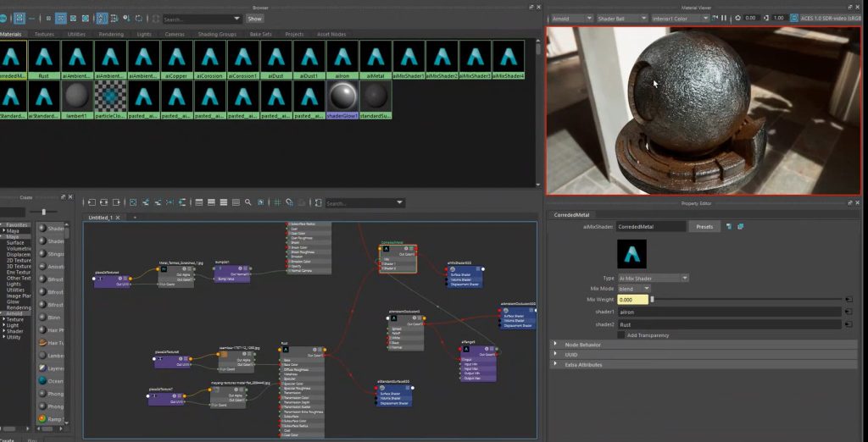Select the Arnold category in Create tree
Viewport: 868px width, 442px height.
tap(14, 313)
